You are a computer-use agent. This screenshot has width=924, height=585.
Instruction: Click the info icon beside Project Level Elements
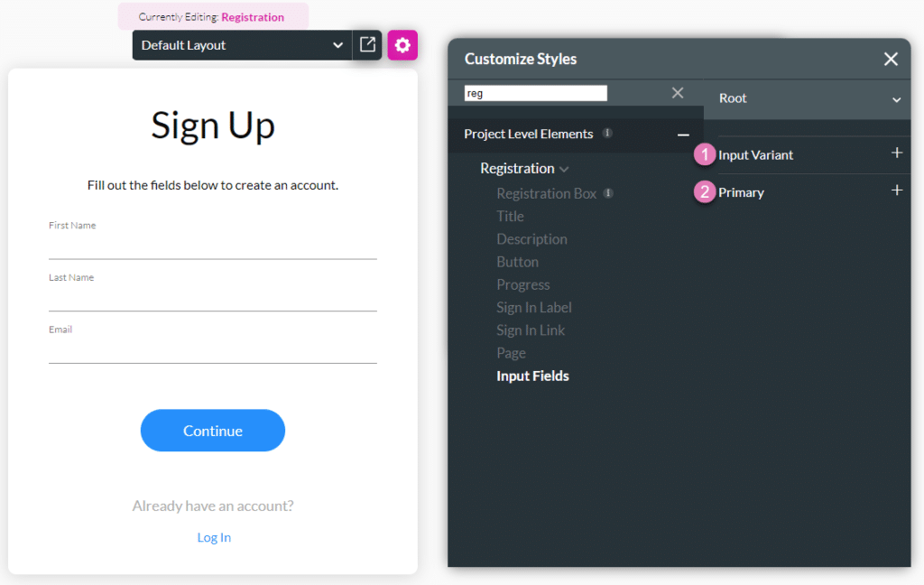pyautogui.click(x=607, y=134)
